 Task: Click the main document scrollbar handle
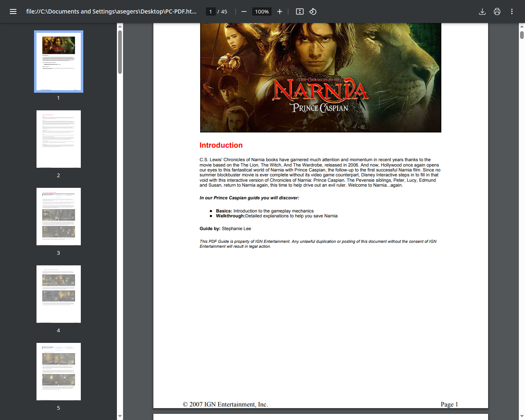(x=522, y=35)
